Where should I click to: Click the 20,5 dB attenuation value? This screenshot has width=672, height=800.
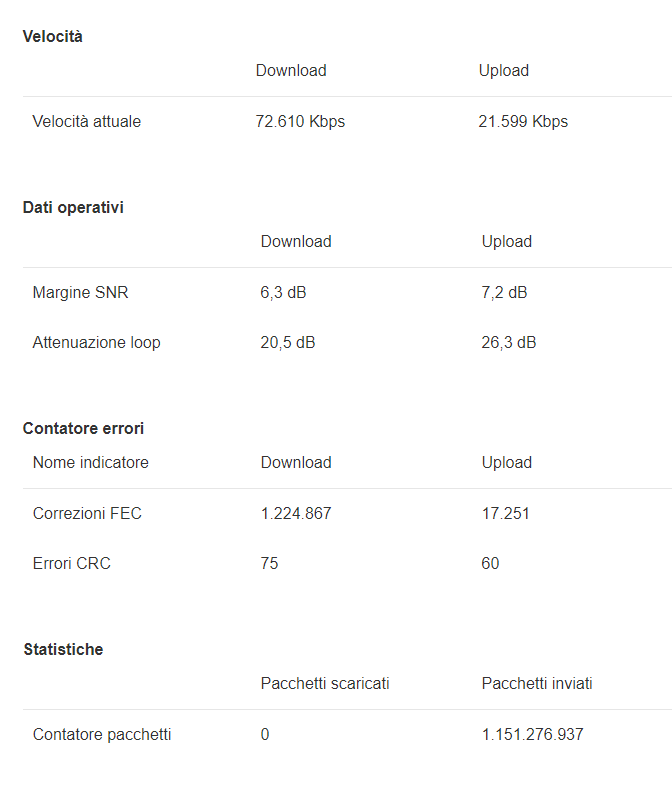288,343
